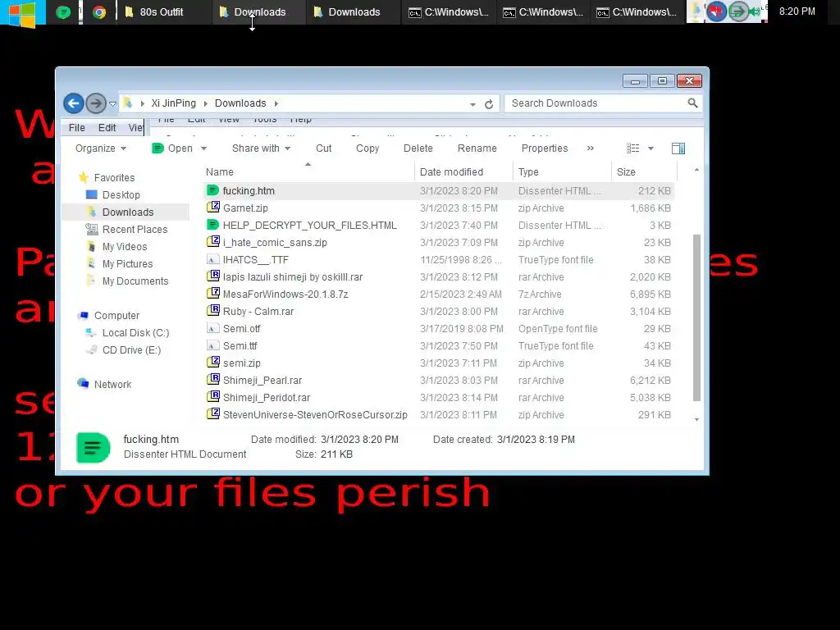840x630 pixels.
Task: Select Network in the navigation pane
Action: [112, 384]
